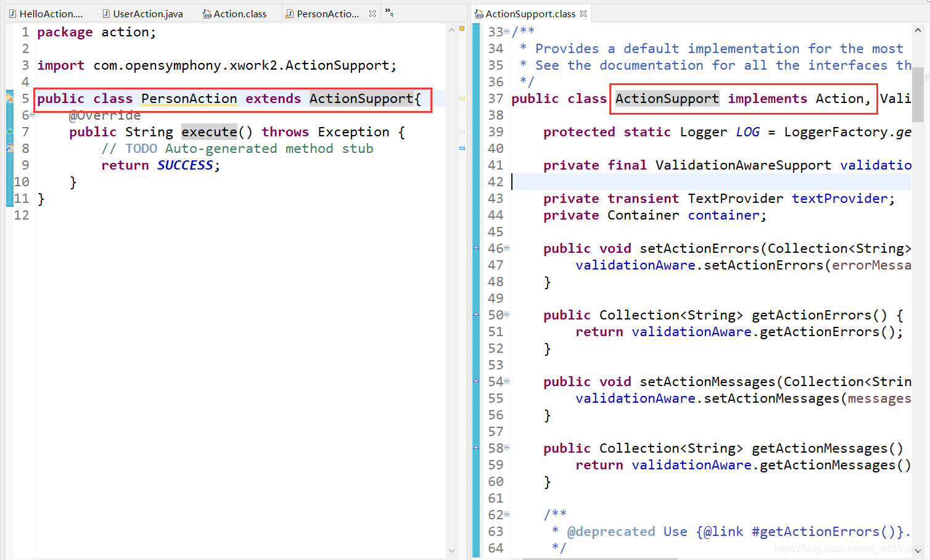This screenshot has height=560, width=930.
Task: Click the implements marker on line 58
Action: pyautogui.click(x=476, y=448)
